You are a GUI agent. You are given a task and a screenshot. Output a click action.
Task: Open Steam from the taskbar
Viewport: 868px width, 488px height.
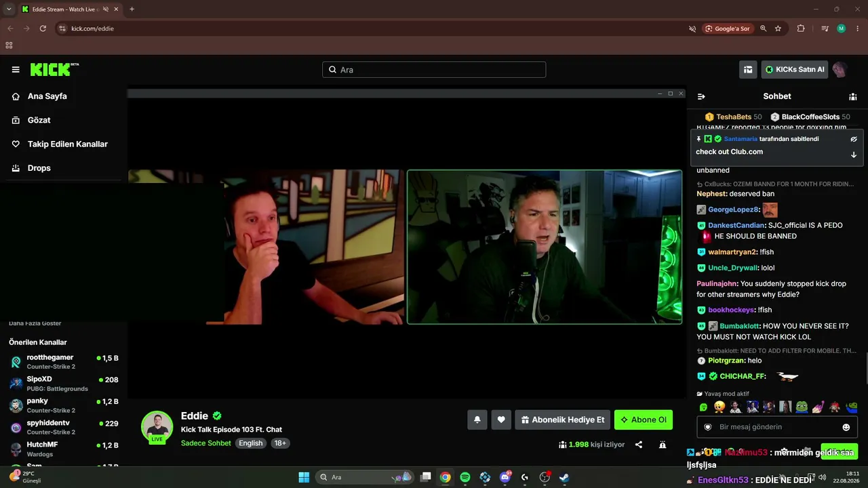click(564, 477)
